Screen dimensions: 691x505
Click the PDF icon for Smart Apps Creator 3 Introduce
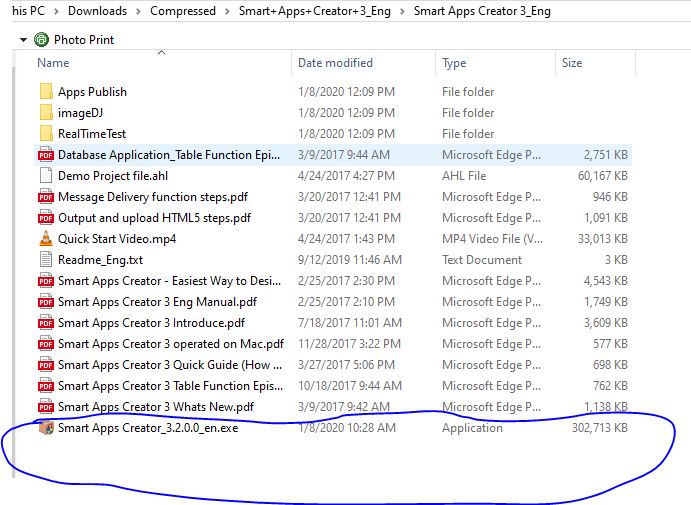46,323
